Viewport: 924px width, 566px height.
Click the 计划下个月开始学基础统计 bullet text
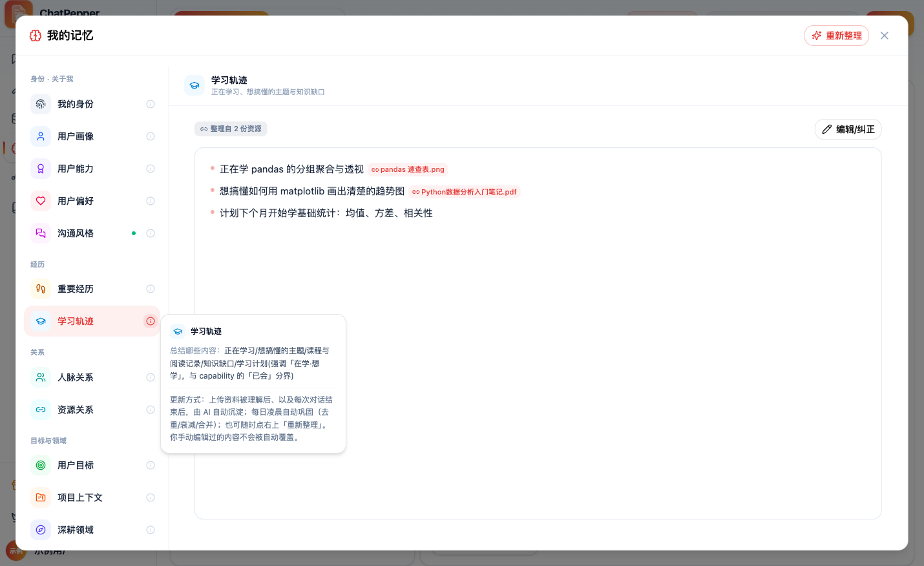tap(326, 213)
